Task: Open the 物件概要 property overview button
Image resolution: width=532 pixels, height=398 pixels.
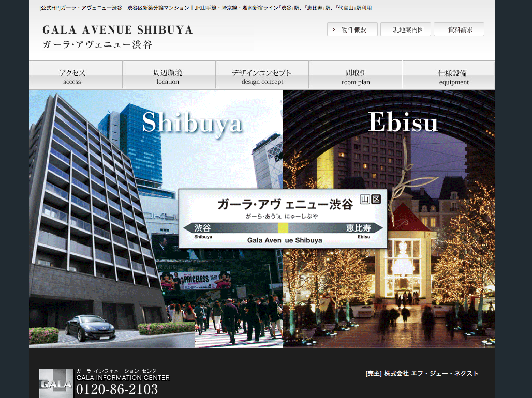Action: click(x=352, y=29)
